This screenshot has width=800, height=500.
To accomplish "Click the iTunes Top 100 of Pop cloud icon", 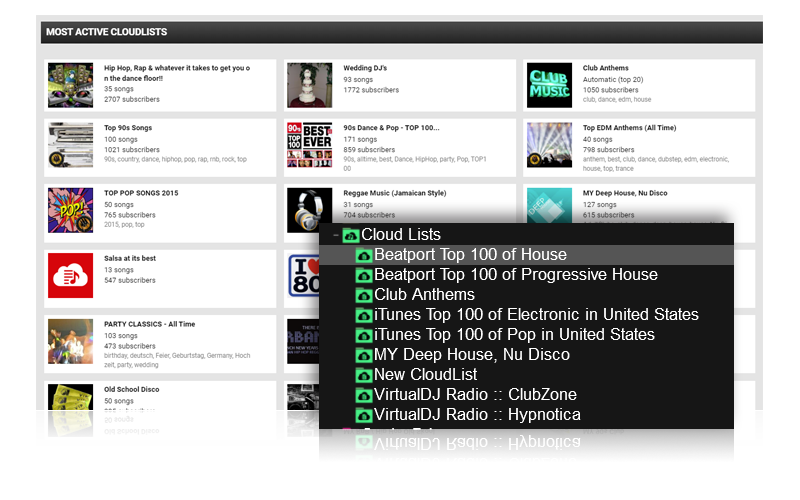I will point(364,335).
